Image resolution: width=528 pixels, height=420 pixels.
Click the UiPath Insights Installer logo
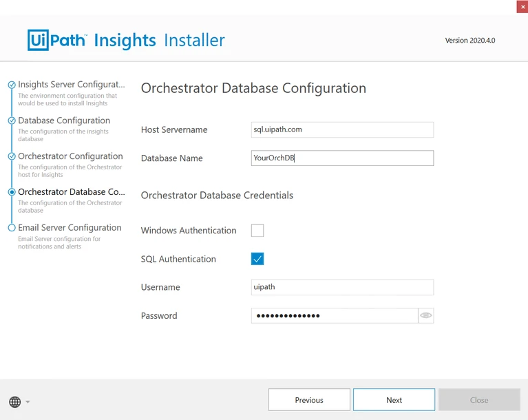coord(126,41)
